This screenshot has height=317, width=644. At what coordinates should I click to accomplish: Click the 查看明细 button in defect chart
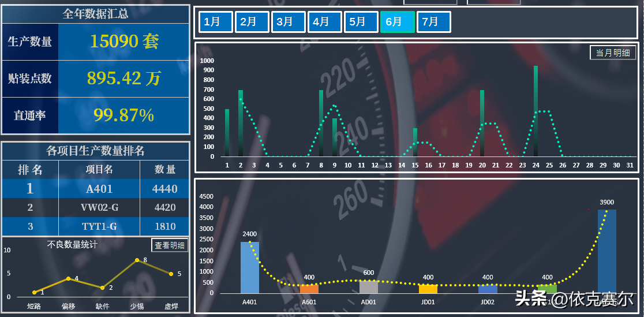pos(170,245)
